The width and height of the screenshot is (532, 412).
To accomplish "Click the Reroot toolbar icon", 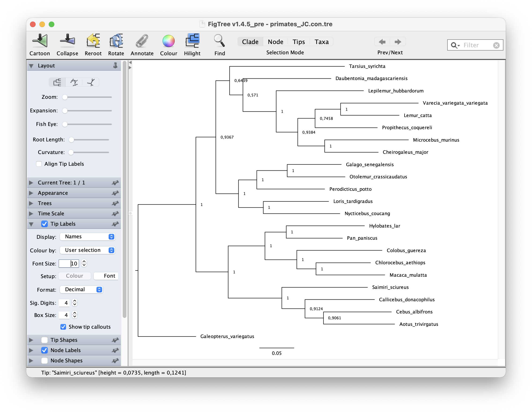I will coord(93,41).
